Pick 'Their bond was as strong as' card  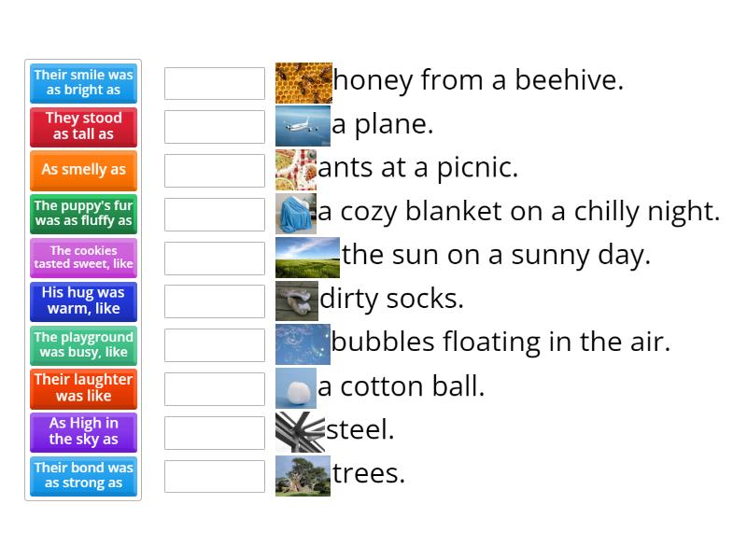point(82,476)
